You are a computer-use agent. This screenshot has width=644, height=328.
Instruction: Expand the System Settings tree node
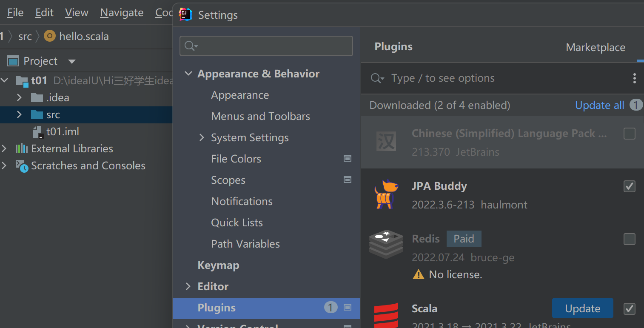click(x=202, y=137)
